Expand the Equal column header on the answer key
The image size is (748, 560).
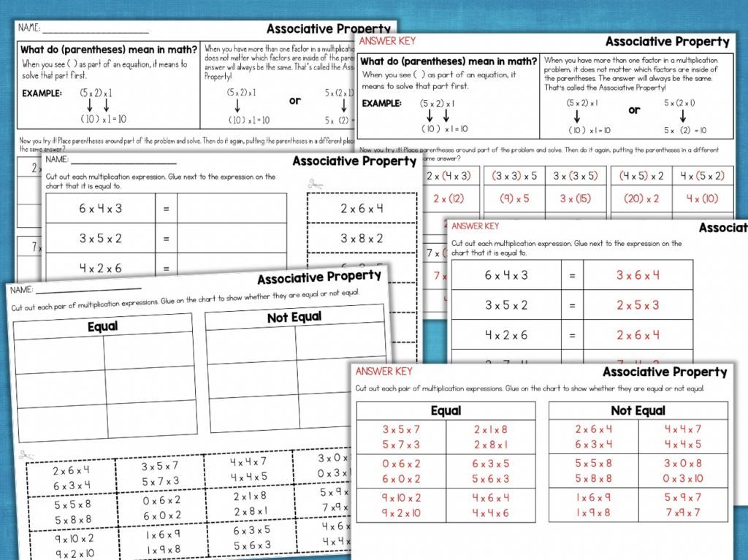coord(446,410)
